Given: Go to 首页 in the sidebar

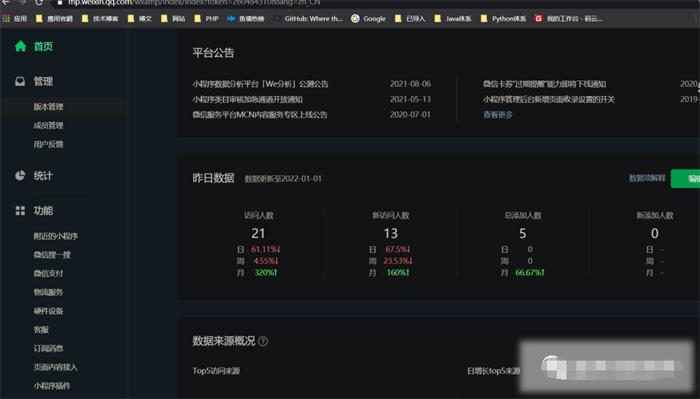Looking at the screenshot, I should [x=43, y=46].
